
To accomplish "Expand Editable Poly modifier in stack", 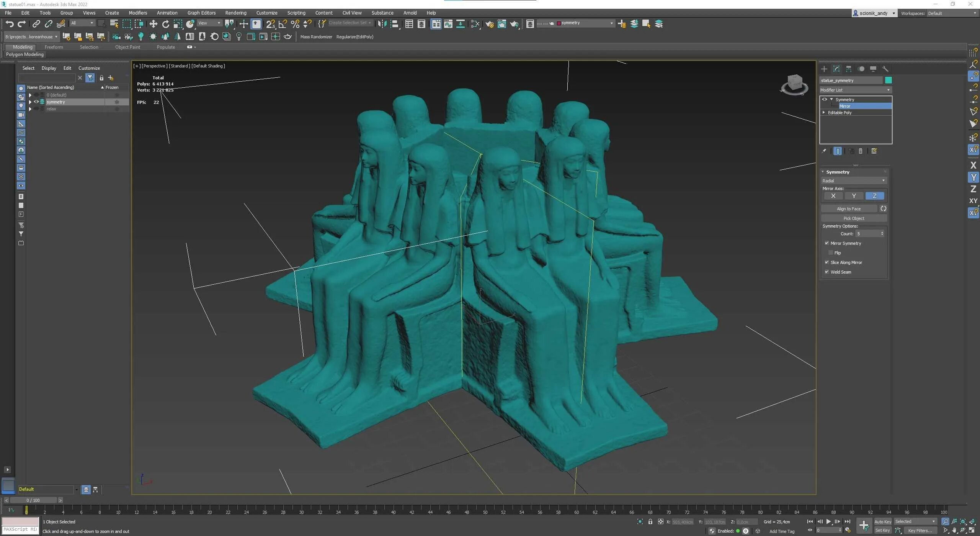I will (823, 112).
